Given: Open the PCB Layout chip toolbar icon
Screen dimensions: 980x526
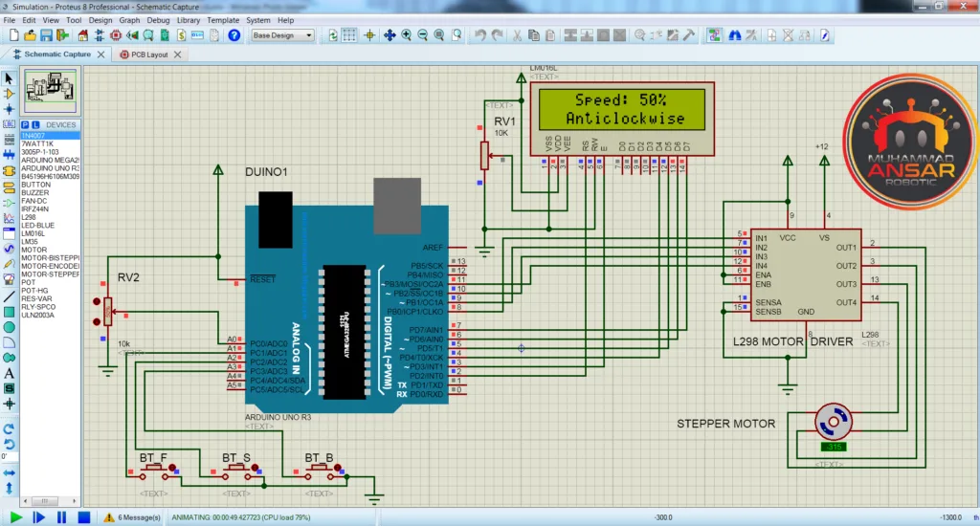Looking at the screenshot, I should click(x=116, y=35).
